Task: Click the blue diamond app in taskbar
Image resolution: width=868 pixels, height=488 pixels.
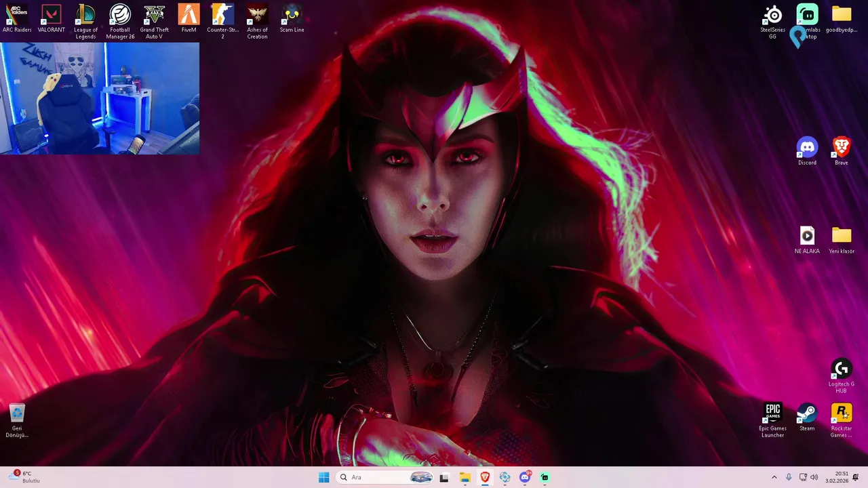Action: [505, 477]
